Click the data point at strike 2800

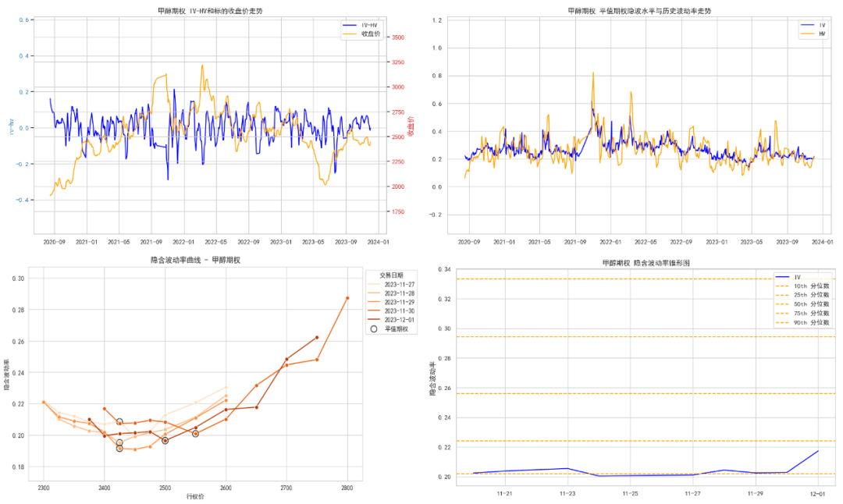point(347,298)
